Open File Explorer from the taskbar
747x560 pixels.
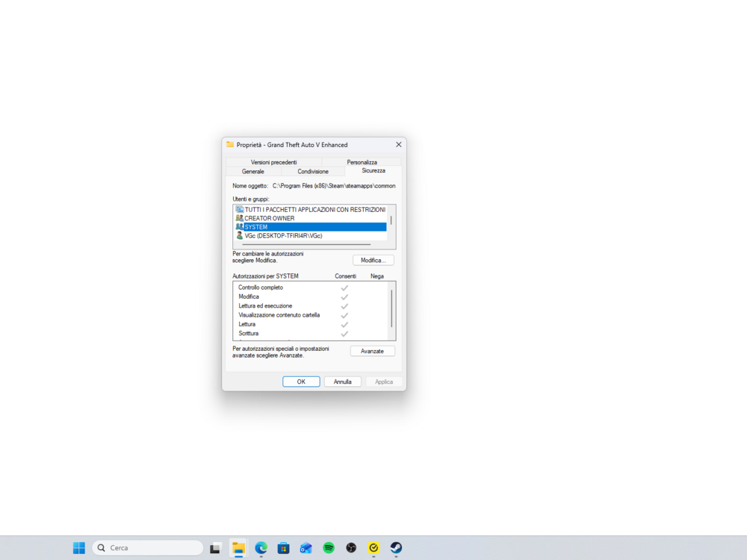click(238, 548)
